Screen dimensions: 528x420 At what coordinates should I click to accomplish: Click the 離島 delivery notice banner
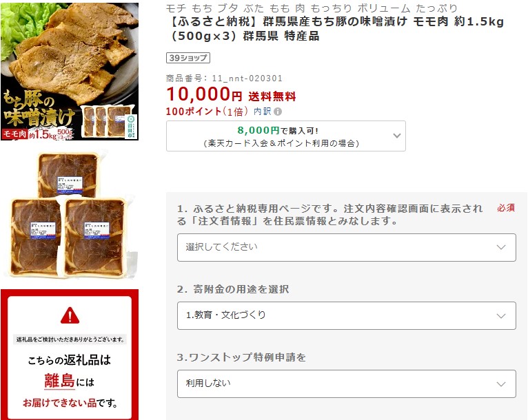click(x=70, y=355)
